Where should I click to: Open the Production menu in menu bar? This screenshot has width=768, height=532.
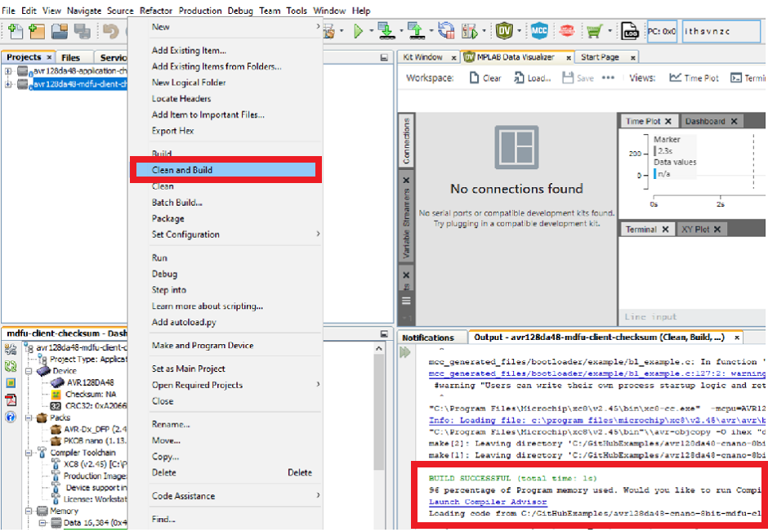[200, 11]
